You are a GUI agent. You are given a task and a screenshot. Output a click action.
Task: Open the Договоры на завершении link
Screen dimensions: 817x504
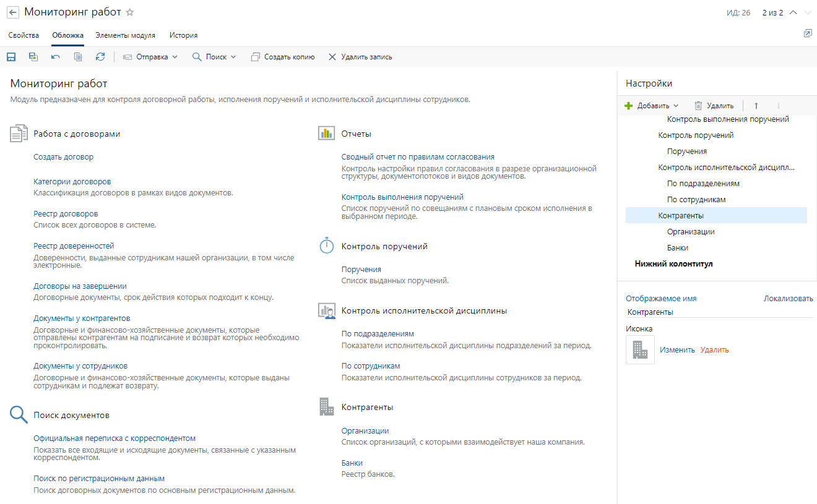click(80, 286)
